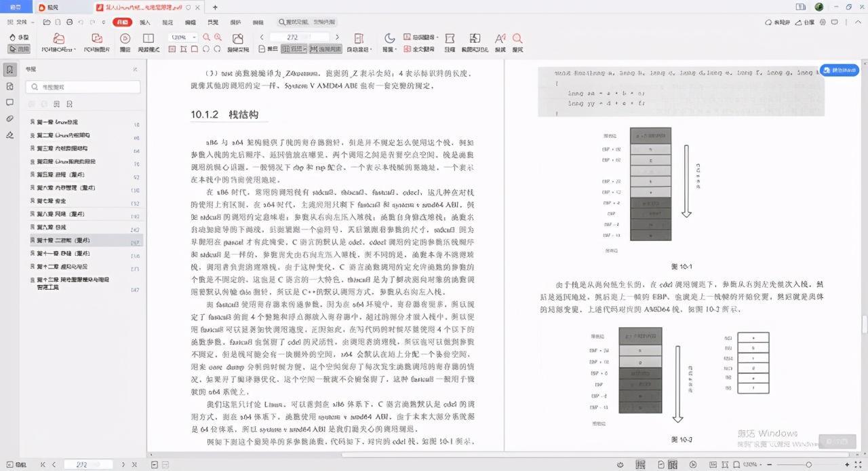The width and height of the screenshot is (868, 471).
Task: Go to next page using ribbon arrow
Action: (x=337, y=37)
